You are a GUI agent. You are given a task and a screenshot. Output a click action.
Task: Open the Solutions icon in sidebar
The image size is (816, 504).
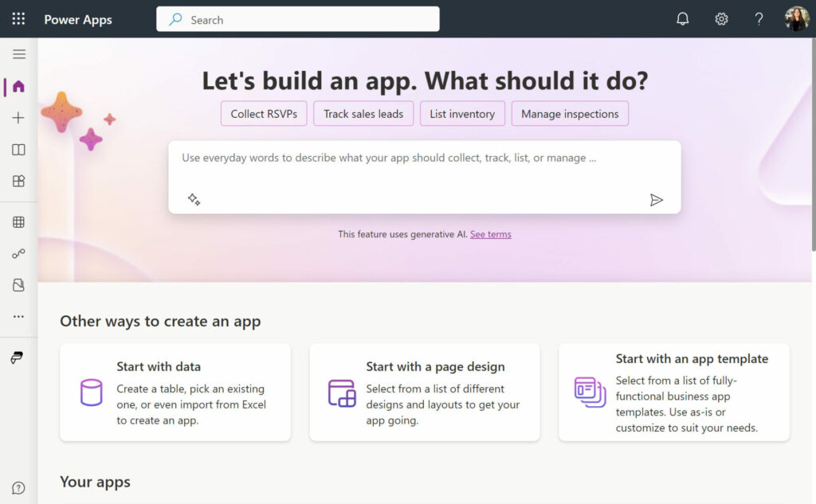(x=19, y=285)
